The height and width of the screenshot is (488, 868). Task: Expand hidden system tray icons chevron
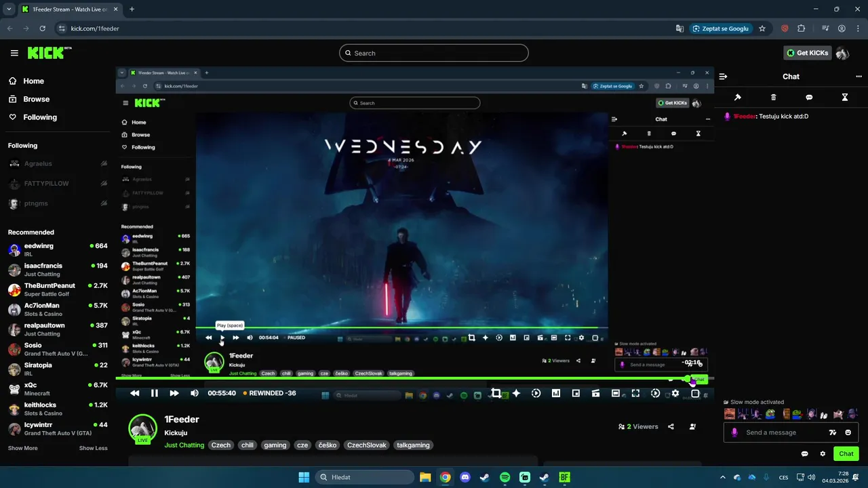click(722, 477)
